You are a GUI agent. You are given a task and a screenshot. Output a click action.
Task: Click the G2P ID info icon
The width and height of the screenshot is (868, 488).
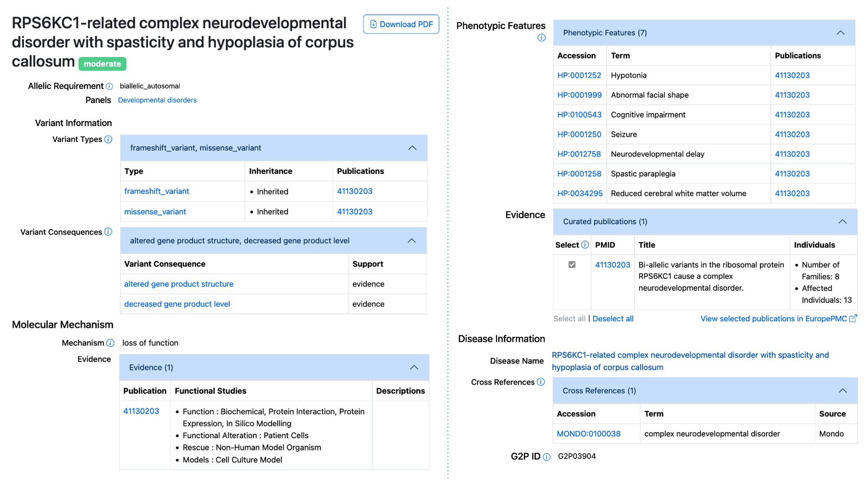546,457
